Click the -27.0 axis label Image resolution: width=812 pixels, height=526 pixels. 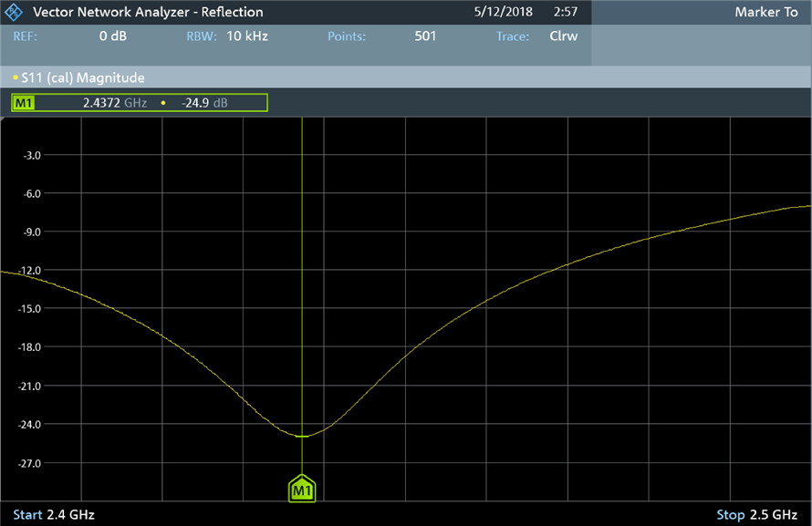point(29,463)
